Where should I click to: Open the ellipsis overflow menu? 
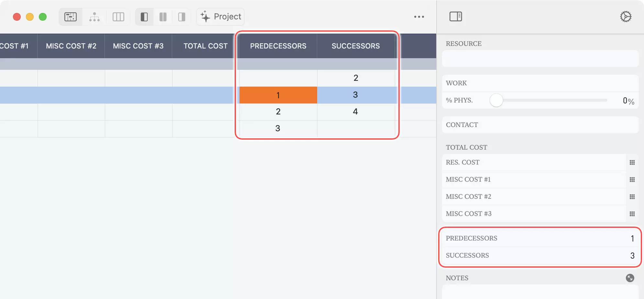click(x=419, y=16)
